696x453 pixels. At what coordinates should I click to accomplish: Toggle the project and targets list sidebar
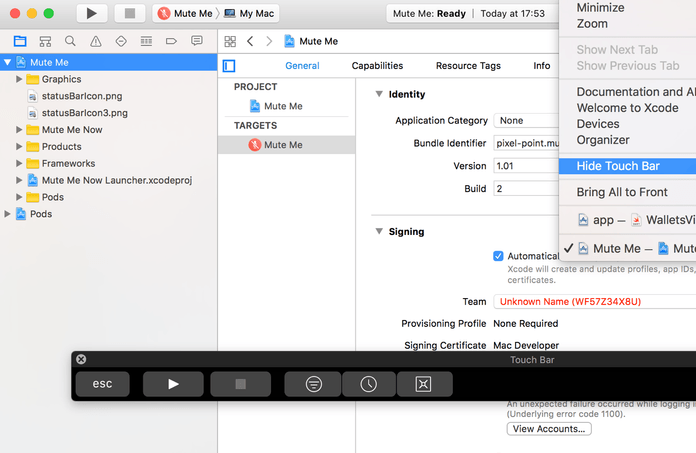pyautogui.click(x=229, y=66)
